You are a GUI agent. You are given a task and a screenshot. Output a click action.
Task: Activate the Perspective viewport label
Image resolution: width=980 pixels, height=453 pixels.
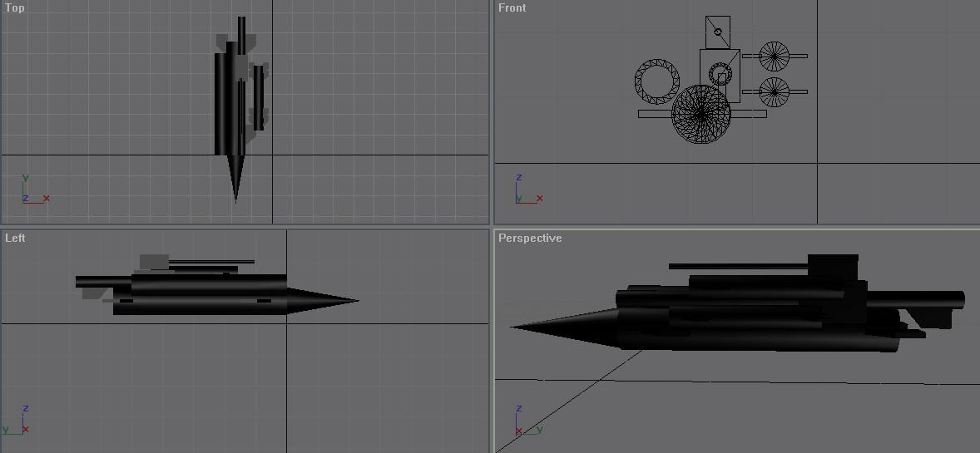tap(529, 238)
